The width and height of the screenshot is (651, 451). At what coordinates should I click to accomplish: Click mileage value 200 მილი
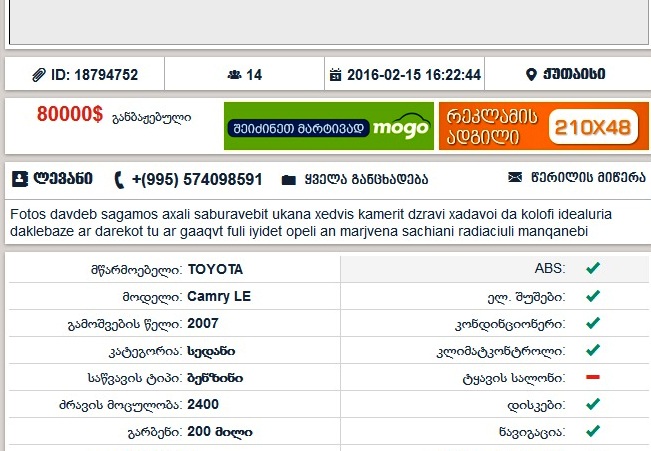point(220,432)
